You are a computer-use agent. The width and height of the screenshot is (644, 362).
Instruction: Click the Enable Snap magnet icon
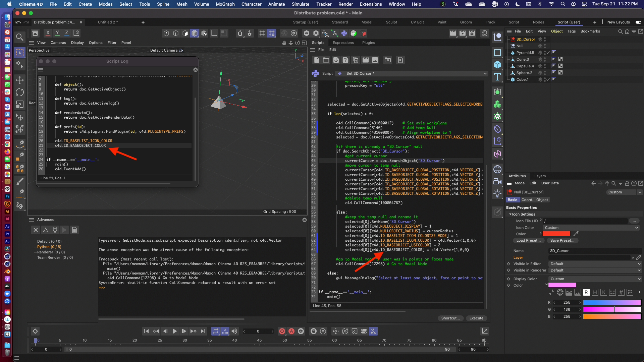[240, 33]
